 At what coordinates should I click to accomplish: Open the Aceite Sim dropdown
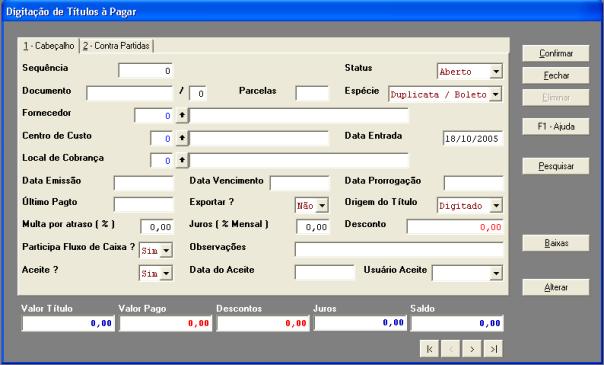[x=166, y=273]
